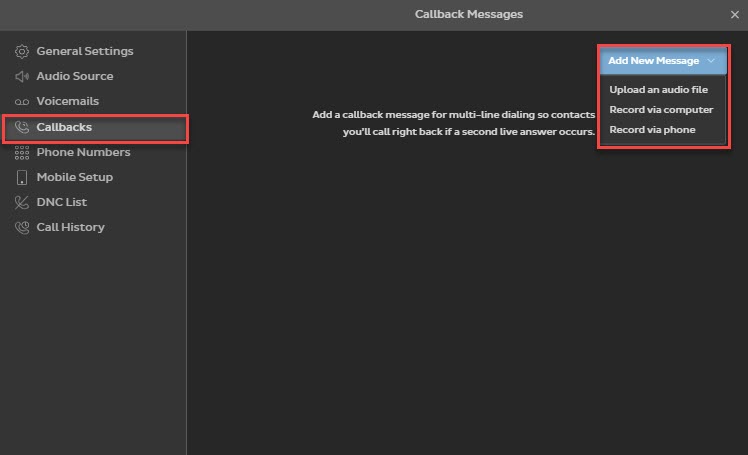Choose Upload an audio file option

coord(658,90)
